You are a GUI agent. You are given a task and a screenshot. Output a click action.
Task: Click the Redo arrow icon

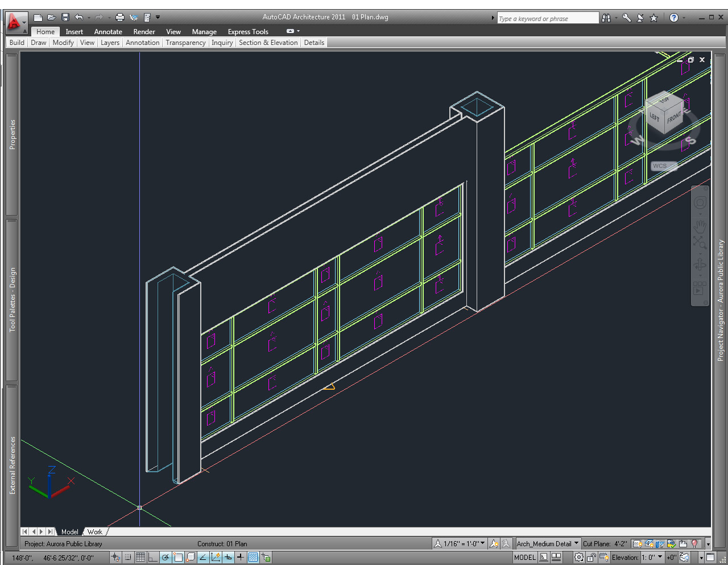click(98, 18)
